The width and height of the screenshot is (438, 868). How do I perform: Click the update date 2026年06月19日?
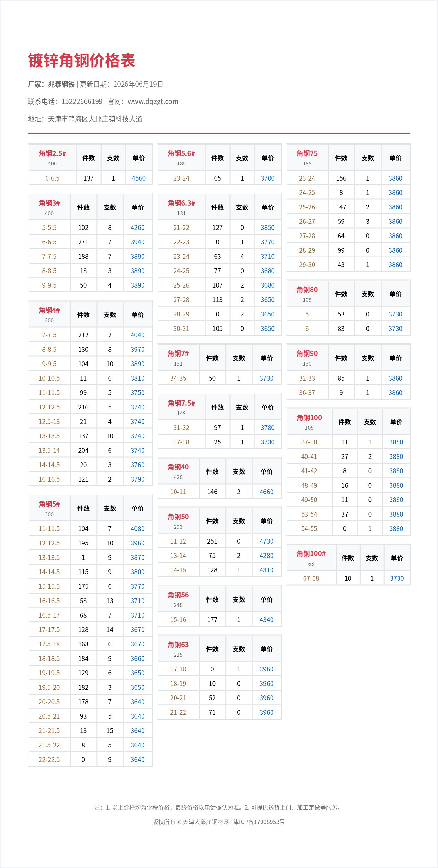pos(138,84)
